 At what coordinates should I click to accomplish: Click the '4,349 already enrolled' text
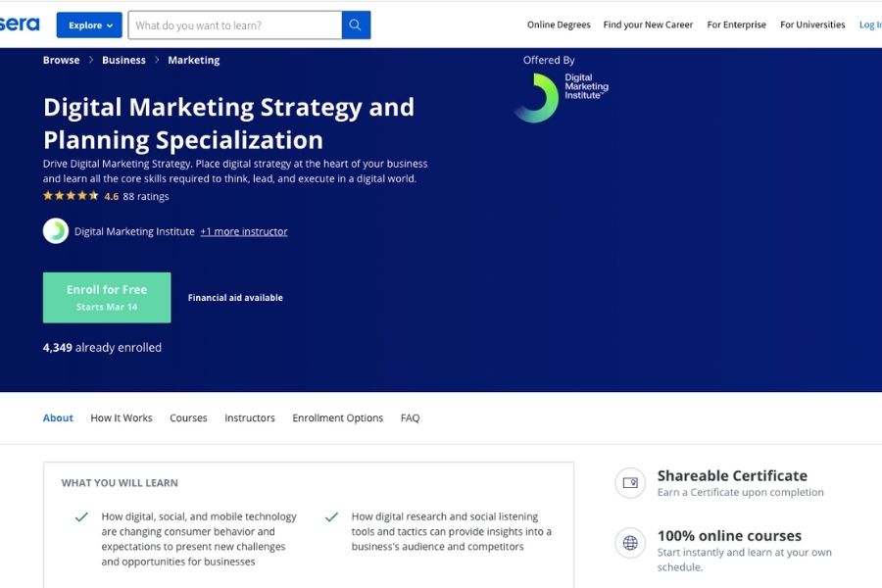pos(102,348)
